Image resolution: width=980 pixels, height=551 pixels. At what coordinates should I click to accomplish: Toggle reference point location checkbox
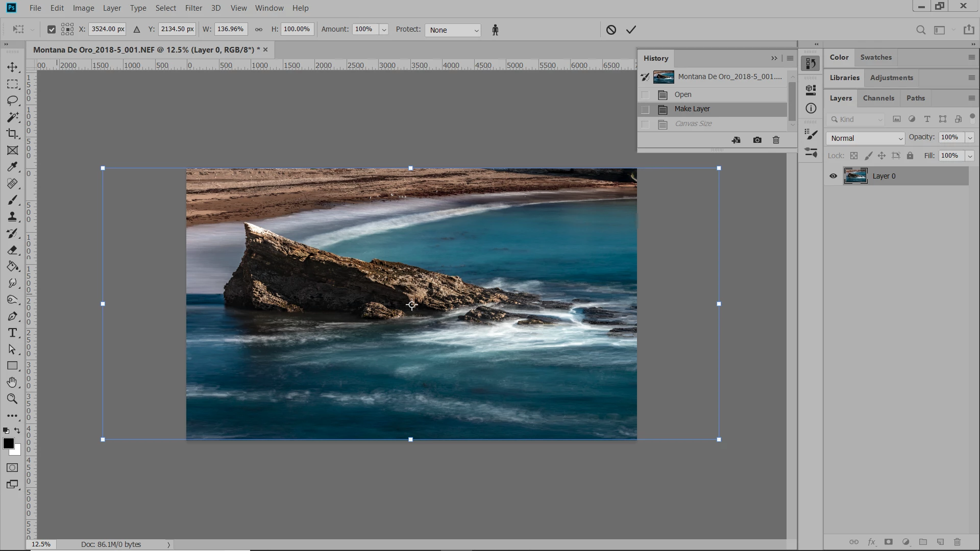coord(51,30)
